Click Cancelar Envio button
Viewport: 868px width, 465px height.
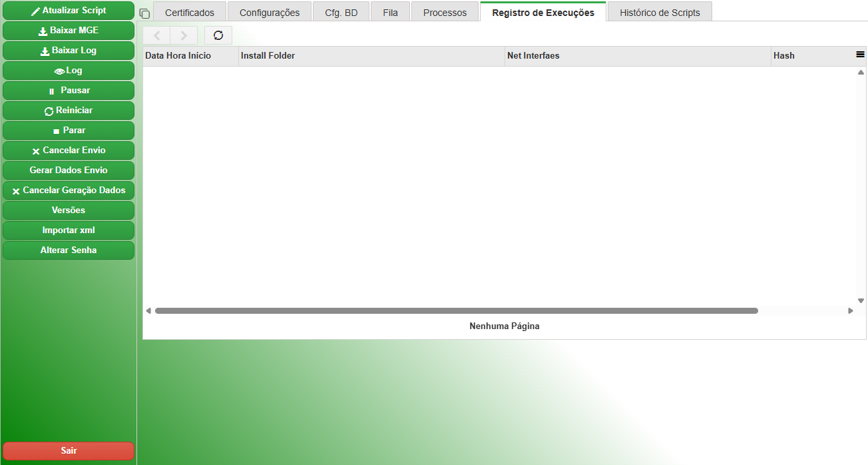tap(69, 151)
